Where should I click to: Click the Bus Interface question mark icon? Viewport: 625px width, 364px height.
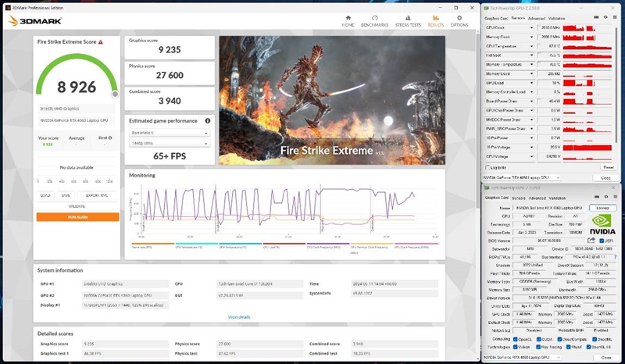(x=615, y=257)
